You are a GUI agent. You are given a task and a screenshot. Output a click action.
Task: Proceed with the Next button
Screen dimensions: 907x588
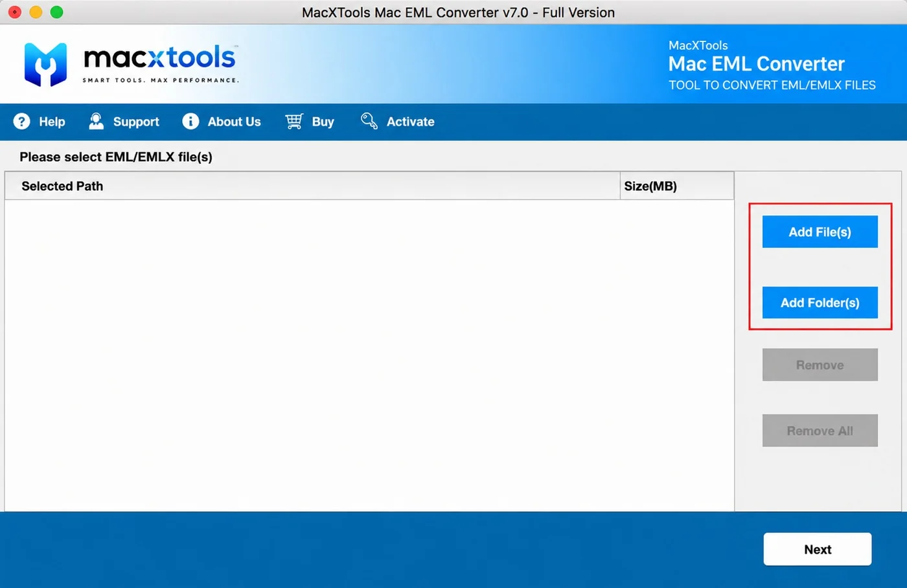[818, 549]
